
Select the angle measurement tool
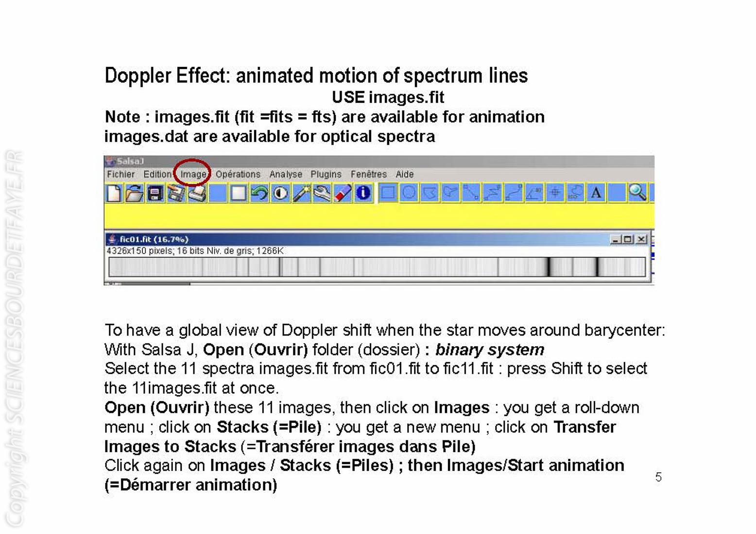534,193
